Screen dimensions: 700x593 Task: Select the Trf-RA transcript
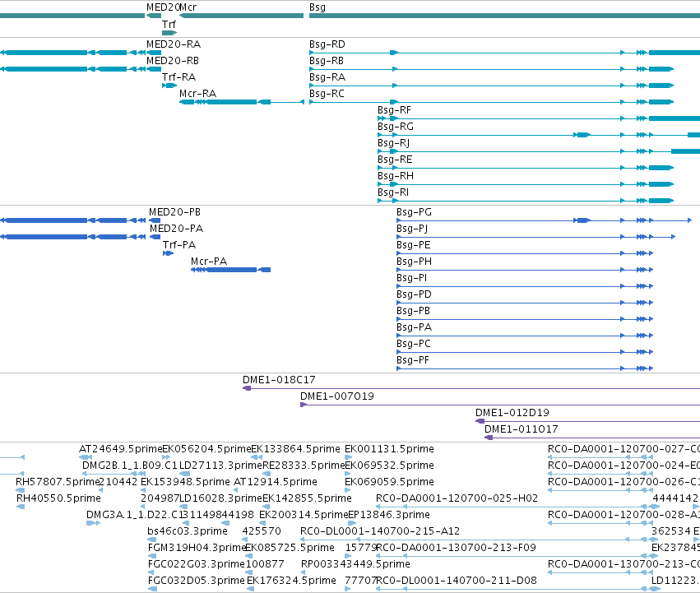click(x=169, y=86)
